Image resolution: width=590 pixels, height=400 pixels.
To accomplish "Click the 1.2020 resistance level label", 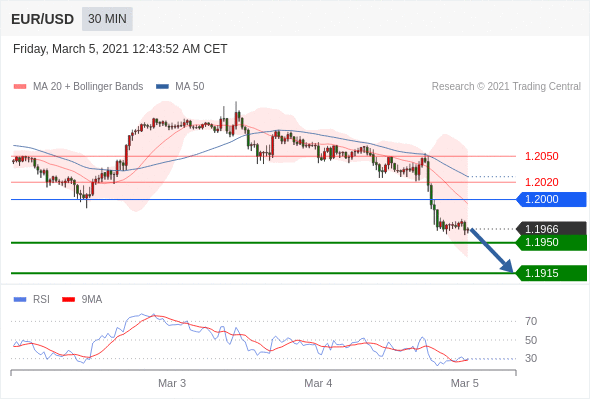I will coord(541,182).
